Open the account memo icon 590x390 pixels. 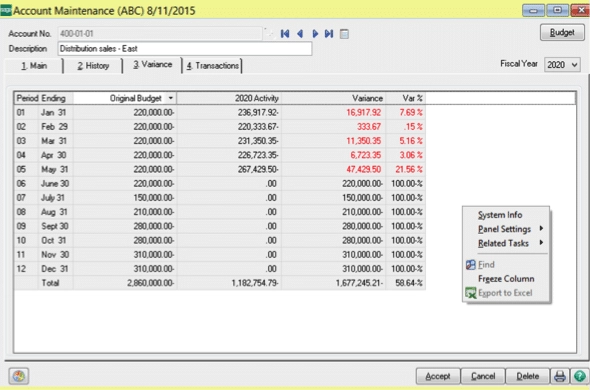click(344, 34)
